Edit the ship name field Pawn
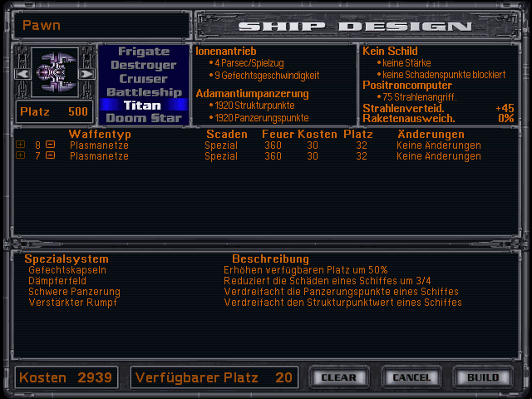 pos(100,25)
